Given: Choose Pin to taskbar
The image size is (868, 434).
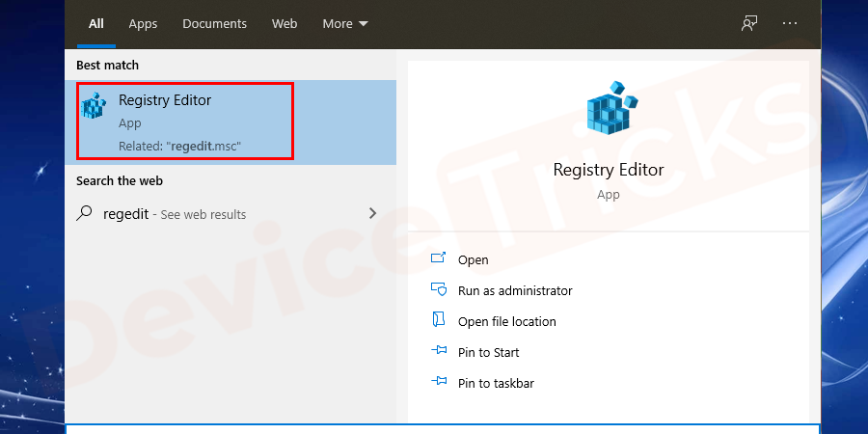Looking at the screenshot, I should click(496, 383).
